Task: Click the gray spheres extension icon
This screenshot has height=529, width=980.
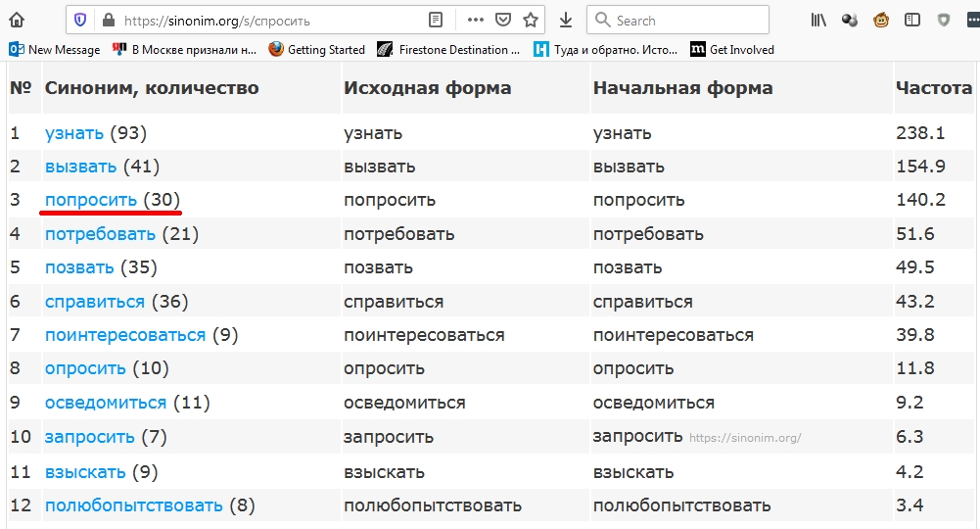Action: [850, 20]
